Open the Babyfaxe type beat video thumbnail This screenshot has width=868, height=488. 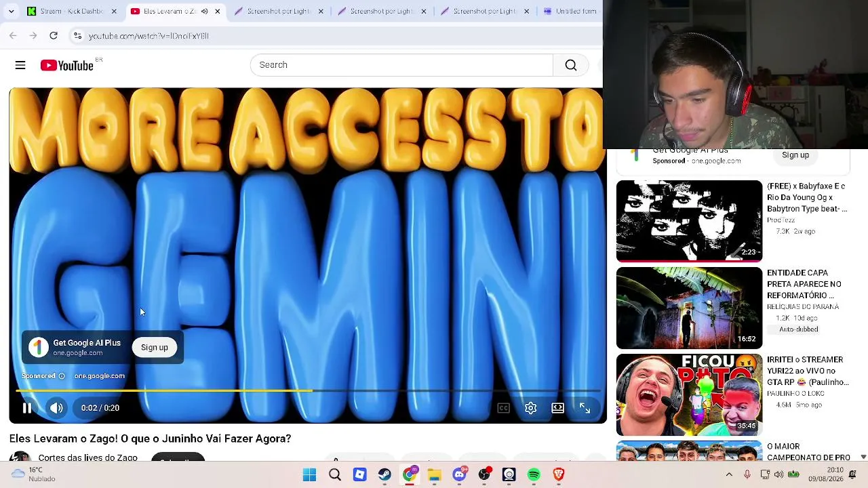tap(689, 221)
